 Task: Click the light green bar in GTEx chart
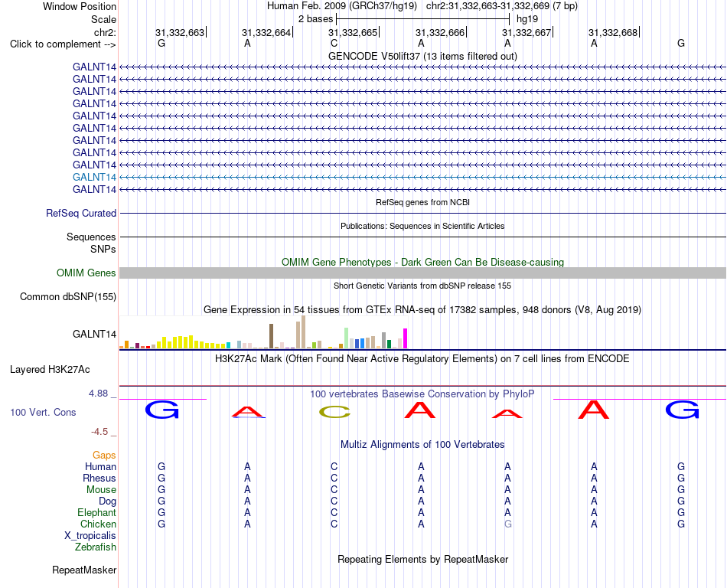point(347,338)
